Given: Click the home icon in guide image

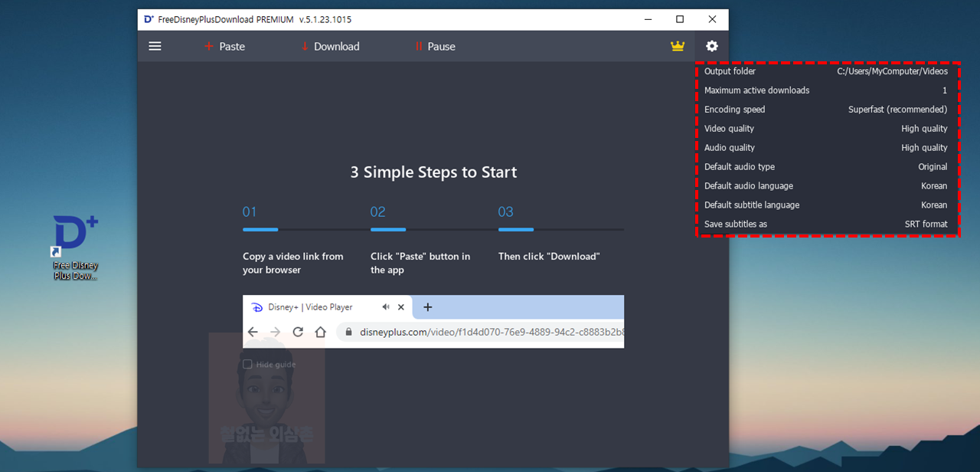Looking at the screenshot, I should (x=321, y=332).
